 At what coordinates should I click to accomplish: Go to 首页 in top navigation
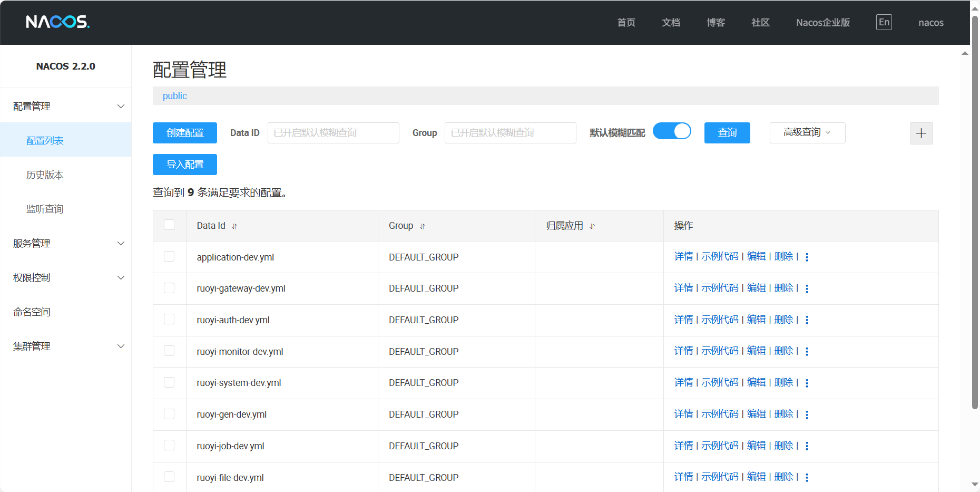click(626, 23)
